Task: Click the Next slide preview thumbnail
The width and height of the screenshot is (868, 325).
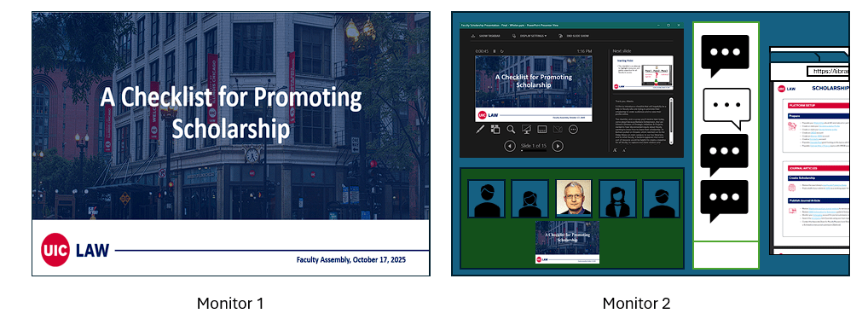Action: (643, 73)
